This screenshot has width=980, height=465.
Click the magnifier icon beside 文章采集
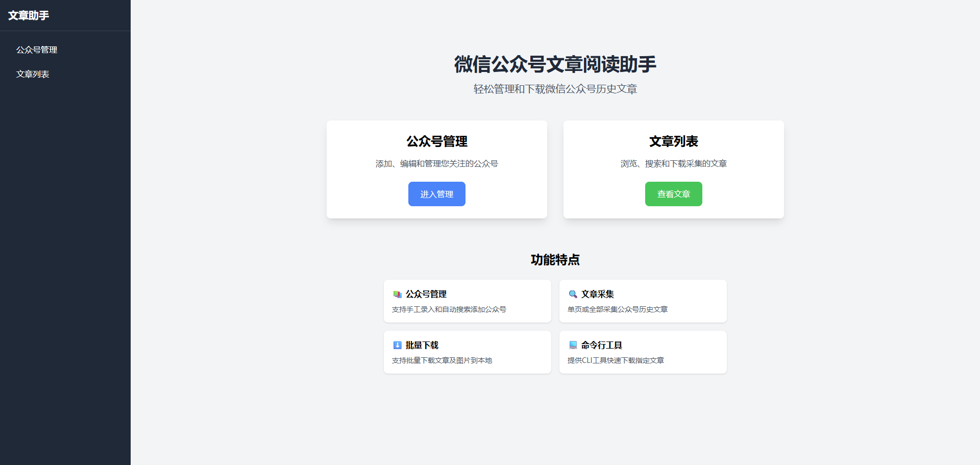(x=573, y=295)
